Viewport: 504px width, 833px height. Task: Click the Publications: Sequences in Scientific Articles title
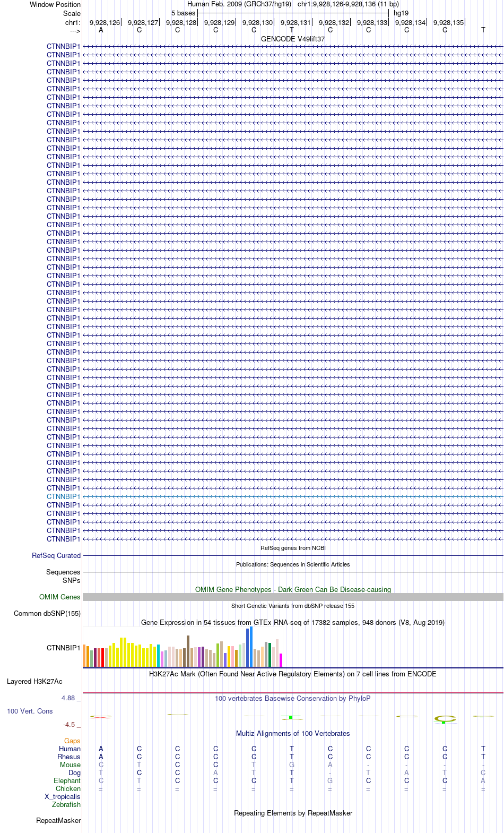coord(293,564)
